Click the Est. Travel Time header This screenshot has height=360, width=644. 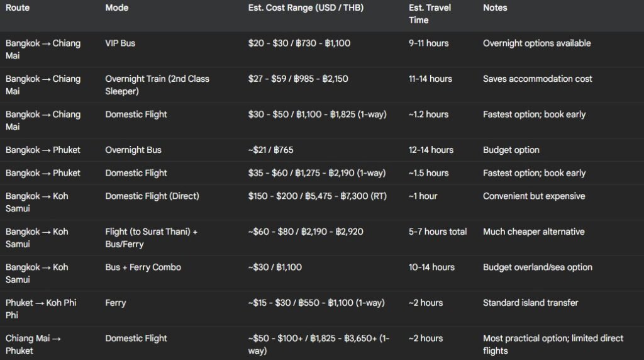pyautogui.click(x=430, y=14)
